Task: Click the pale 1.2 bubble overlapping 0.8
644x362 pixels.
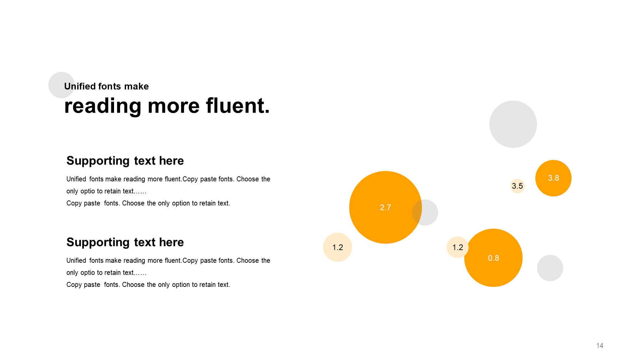Action: point(458,247)
